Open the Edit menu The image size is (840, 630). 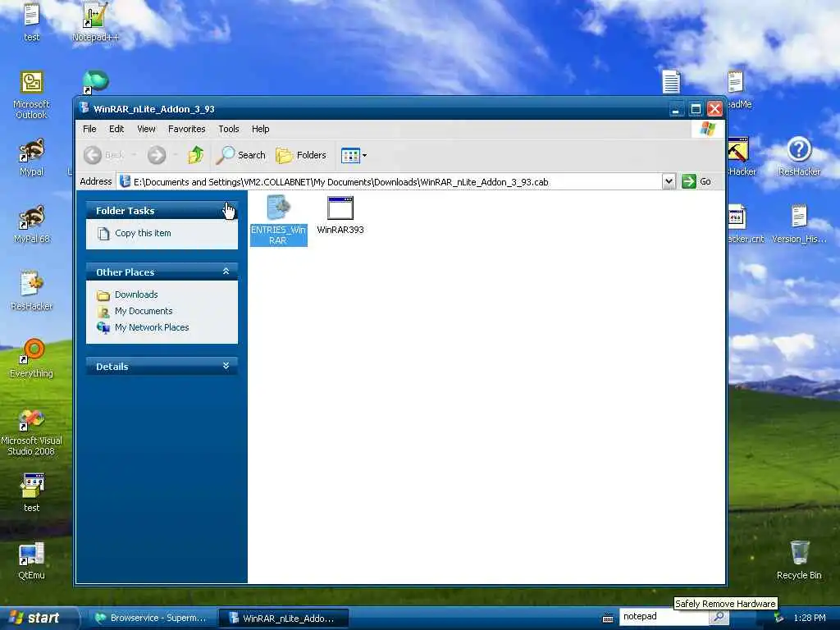point(116,129)
